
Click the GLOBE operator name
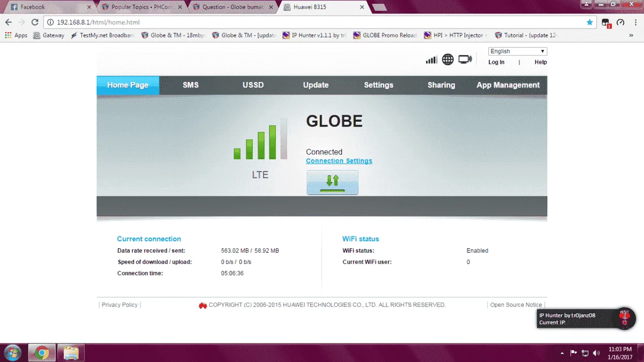pos(334,121)
